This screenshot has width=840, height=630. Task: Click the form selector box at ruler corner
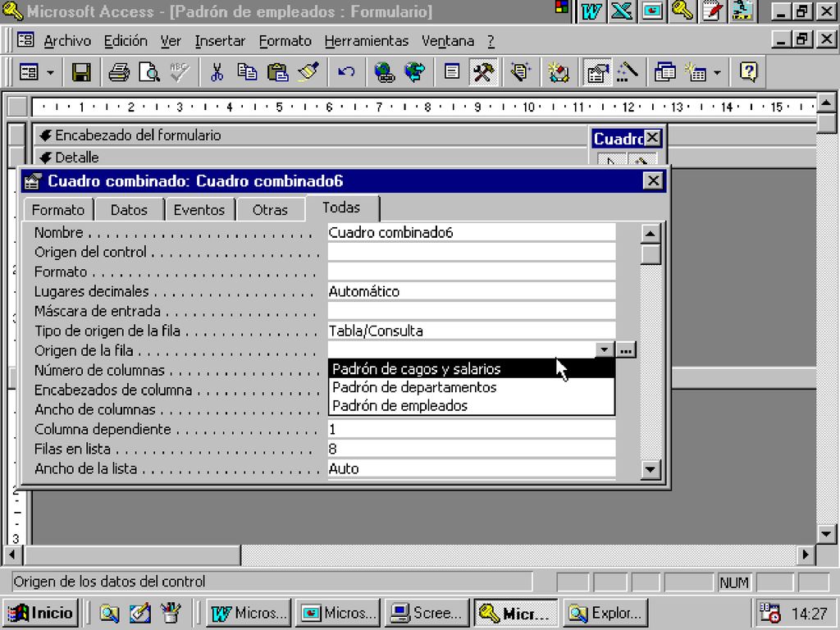click(x=18, y=107)
